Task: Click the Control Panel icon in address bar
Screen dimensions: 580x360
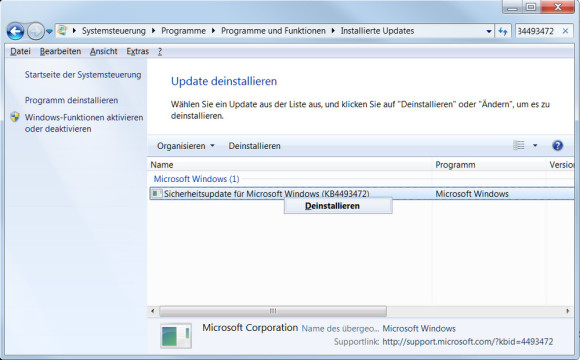Action: tap(62, 31)
